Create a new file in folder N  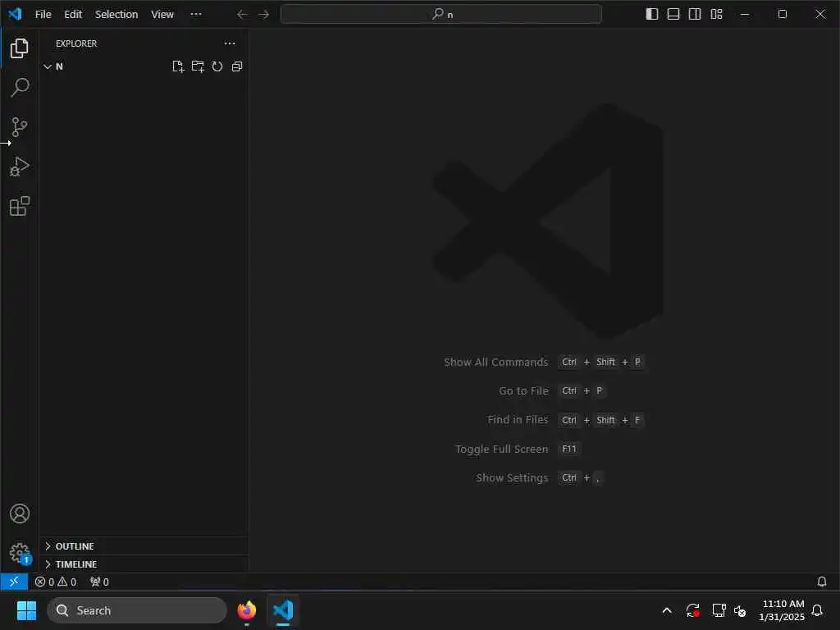(178, 66)
